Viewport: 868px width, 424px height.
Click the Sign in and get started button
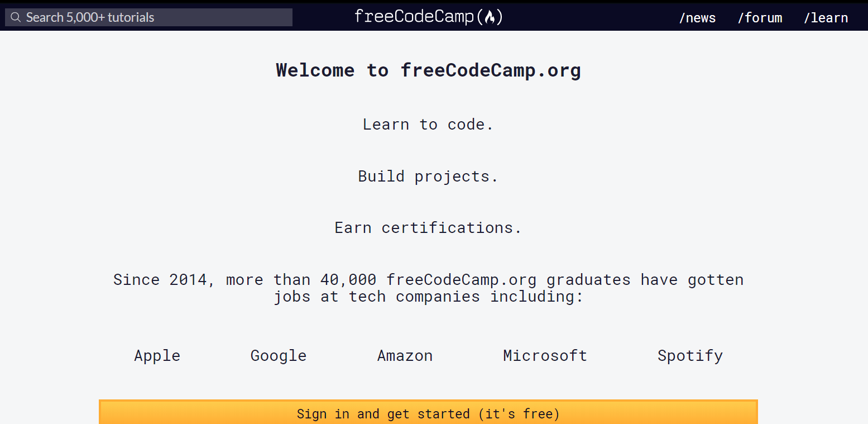428,413
